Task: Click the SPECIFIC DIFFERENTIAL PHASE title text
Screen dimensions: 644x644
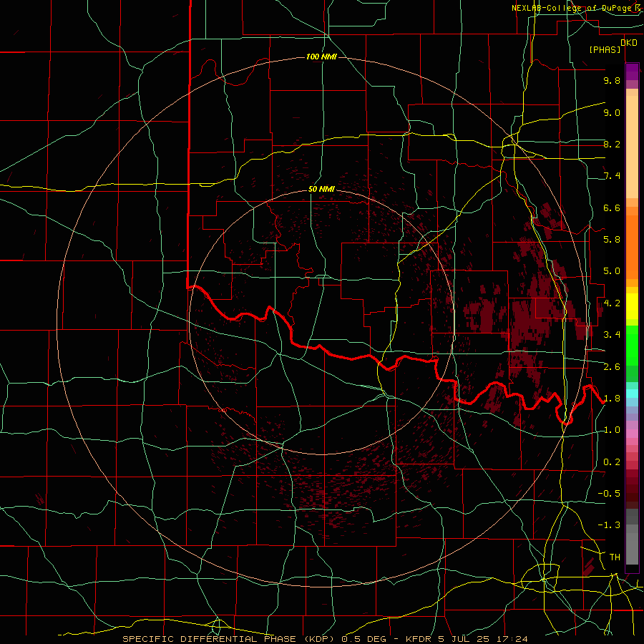Action: pyautogui.click(x=209, y=639)
